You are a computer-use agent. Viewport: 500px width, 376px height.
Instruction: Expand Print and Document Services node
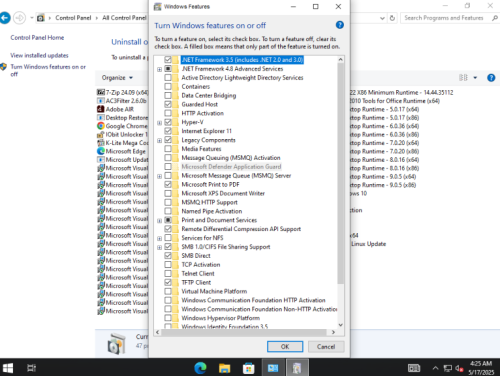coord(159,221)
